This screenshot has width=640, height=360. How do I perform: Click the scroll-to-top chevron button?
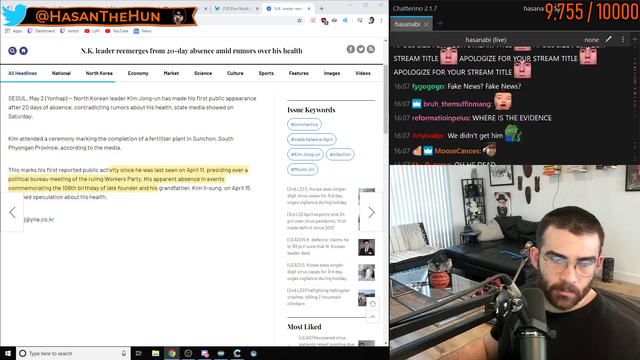click(x=373, y=317)
